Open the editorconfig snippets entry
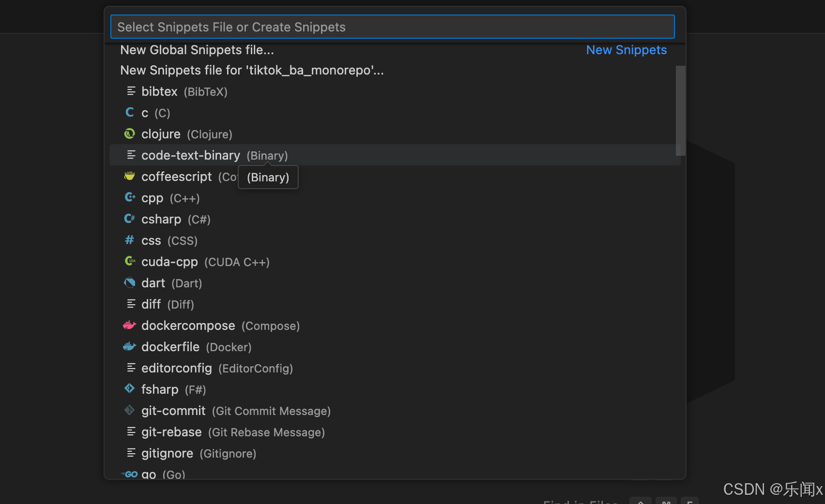825x504 pixels. tap(395, 368)
